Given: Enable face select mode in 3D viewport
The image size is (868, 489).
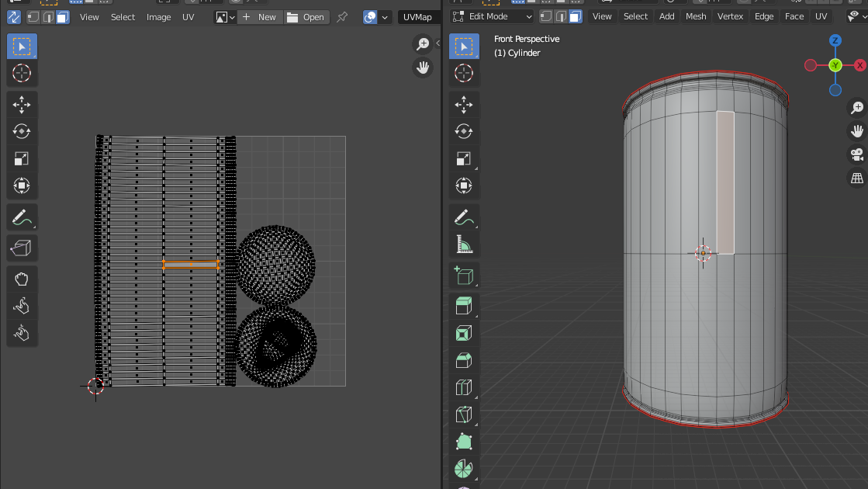Looking at the screenshot, I should tap(575, 16).
